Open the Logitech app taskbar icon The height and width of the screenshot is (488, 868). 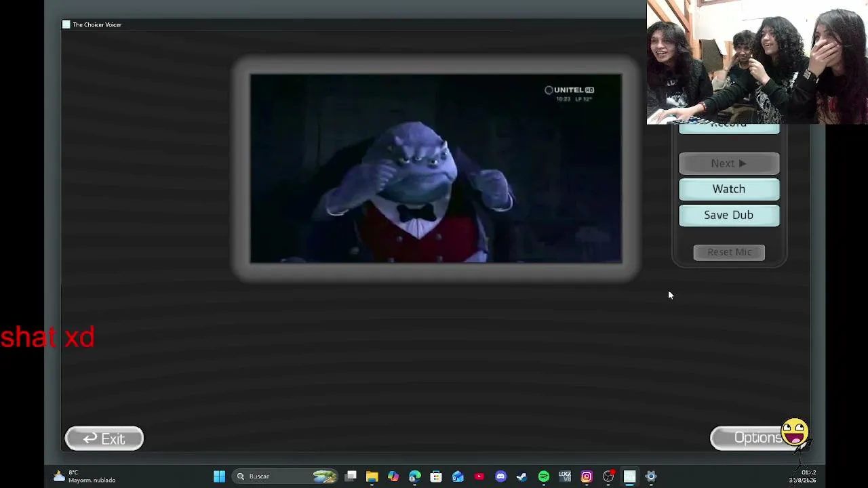point(565,476)
